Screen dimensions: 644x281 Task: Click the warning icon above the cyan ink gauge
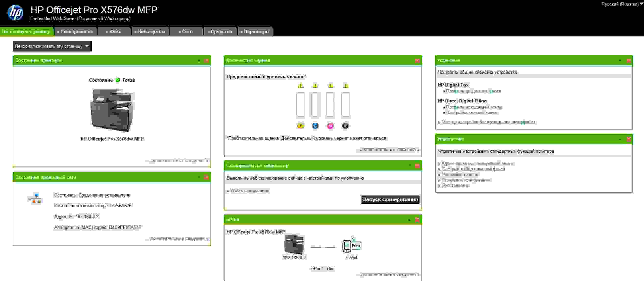316,86
